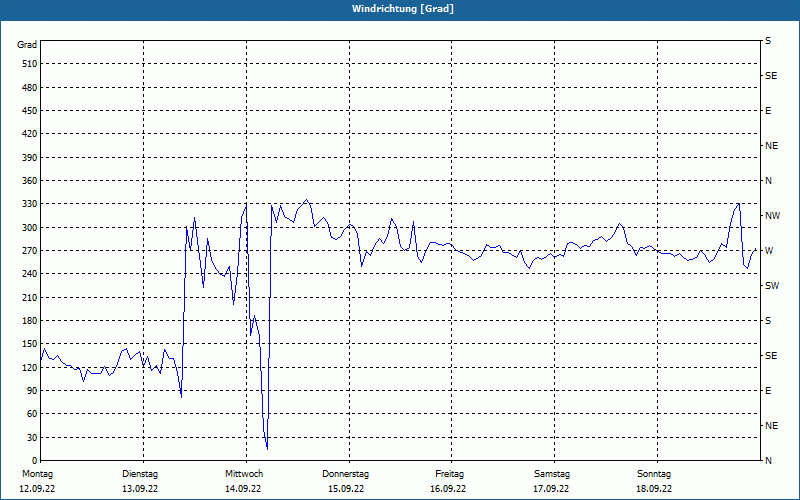This screenshot has height=500, width=800.
Task: Click the date 16.09.22
Action: (x=448, y=489)
